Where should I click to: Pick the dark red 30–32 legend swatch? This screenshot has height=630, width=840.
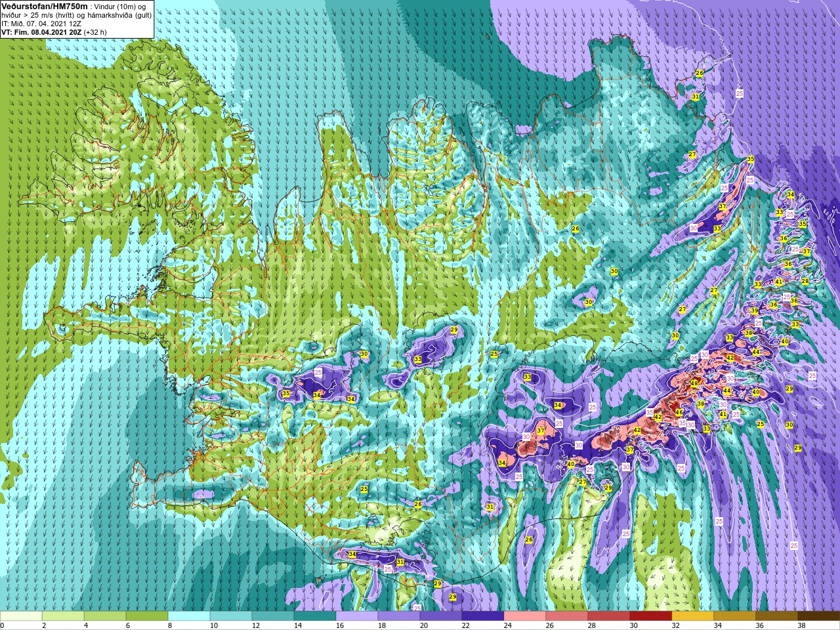pyautogui.click(x=651, y=616)
